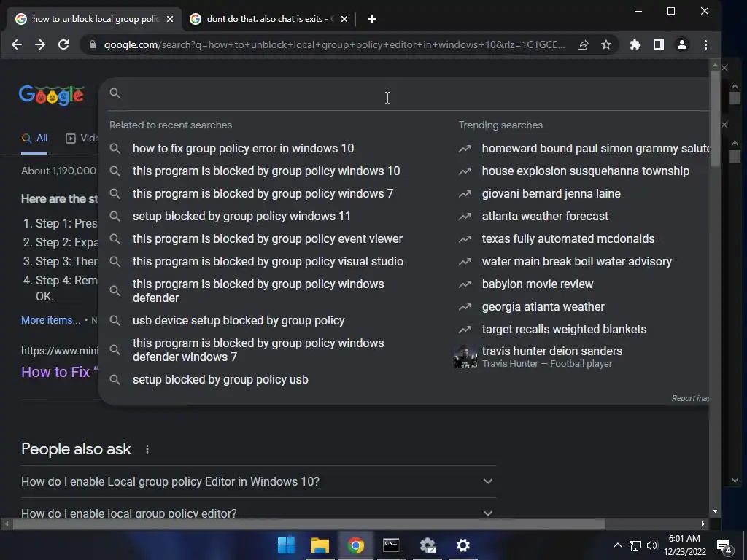Show hidden system tray icons
The image size is (747, 560).
click(x=617, y=545)
